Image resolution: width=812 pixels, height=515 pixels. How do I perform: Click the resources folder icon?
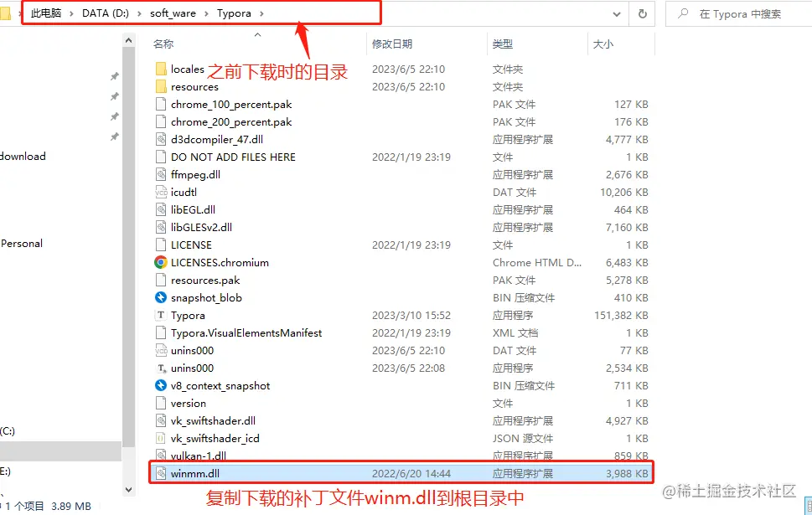[x=161, y=86]
